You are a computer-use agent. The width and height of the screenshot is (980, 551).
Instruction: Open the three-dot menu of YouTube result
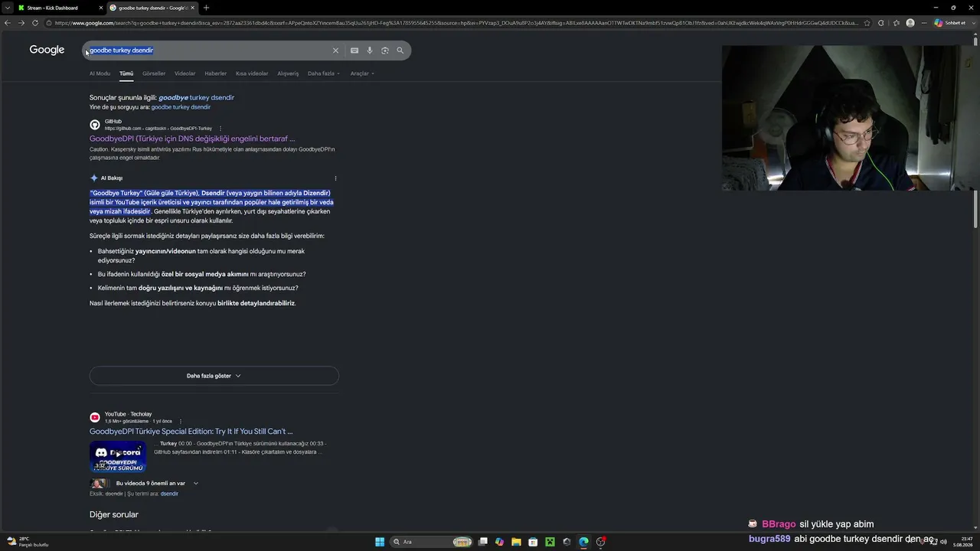[x=181, y=421]
